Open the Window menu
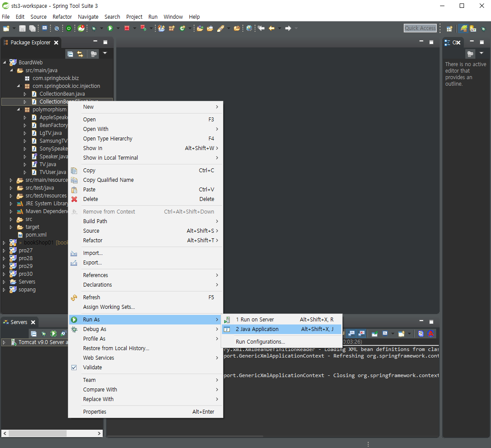The image size is (491, 448). coord(173,17)
